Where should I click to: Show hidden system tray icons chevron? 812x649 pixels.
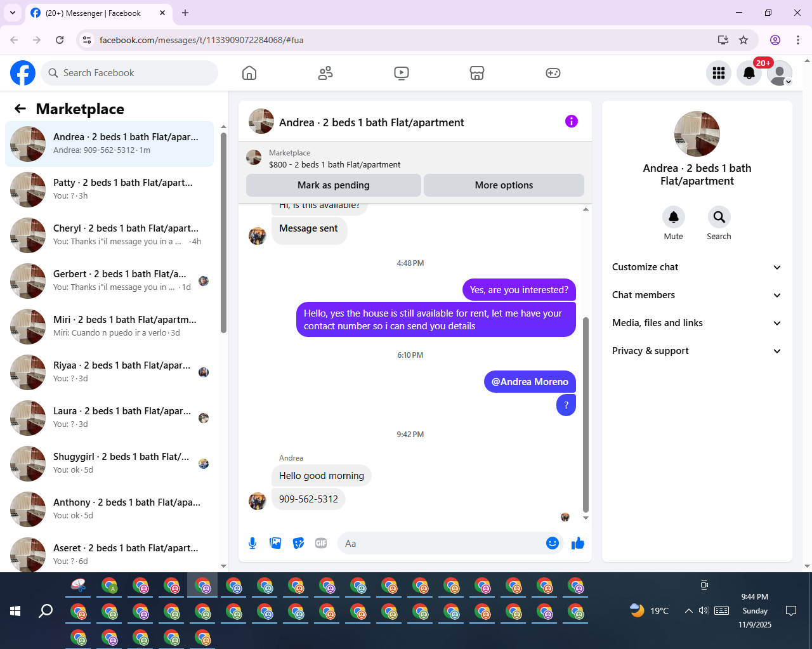pos(688,611)
